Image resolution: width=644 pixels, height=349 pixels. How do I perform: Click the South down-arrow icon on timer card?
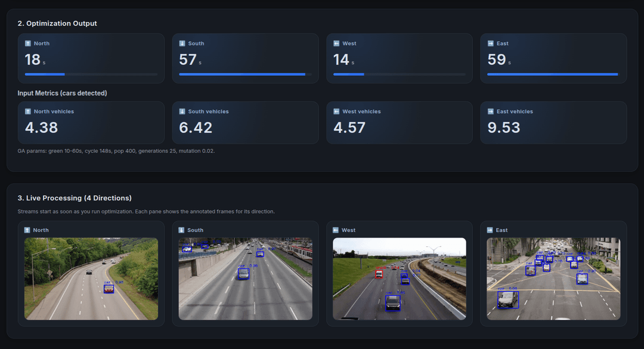181,43
